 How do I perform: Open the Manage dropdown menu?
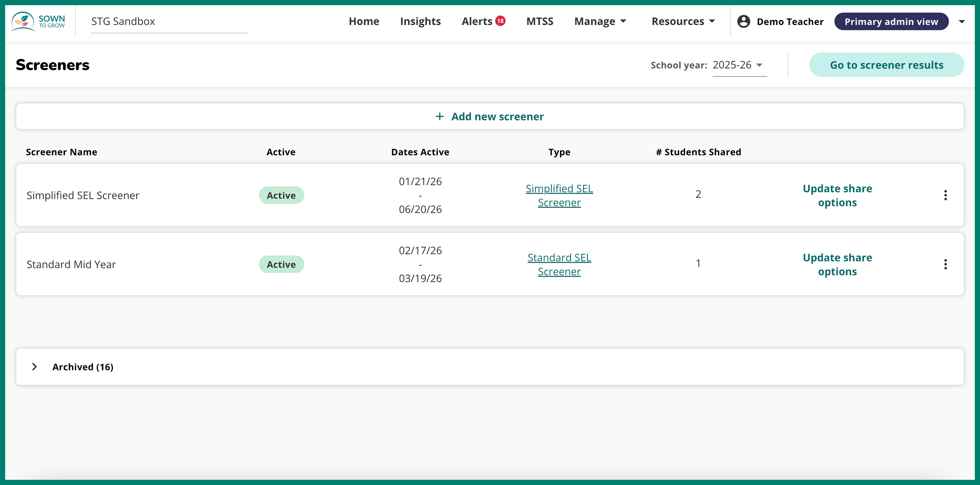(x=600, y=21)
